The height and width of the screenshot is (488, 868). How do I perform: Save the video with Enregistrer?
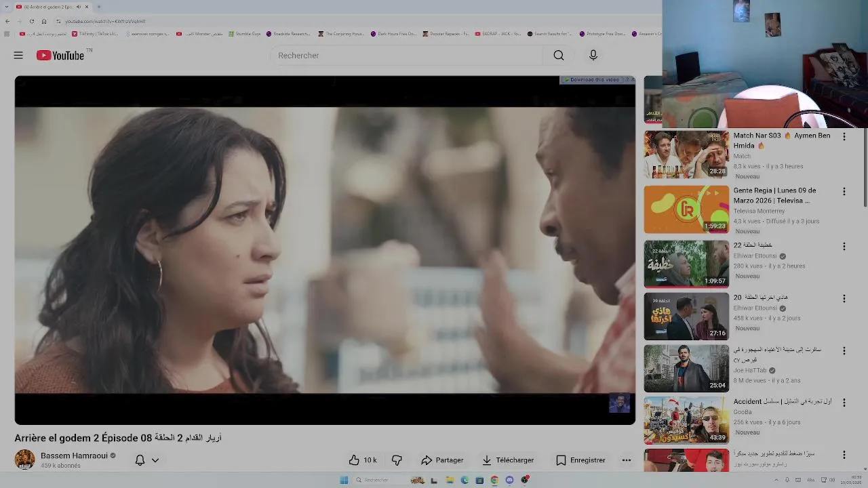[580, 460]
